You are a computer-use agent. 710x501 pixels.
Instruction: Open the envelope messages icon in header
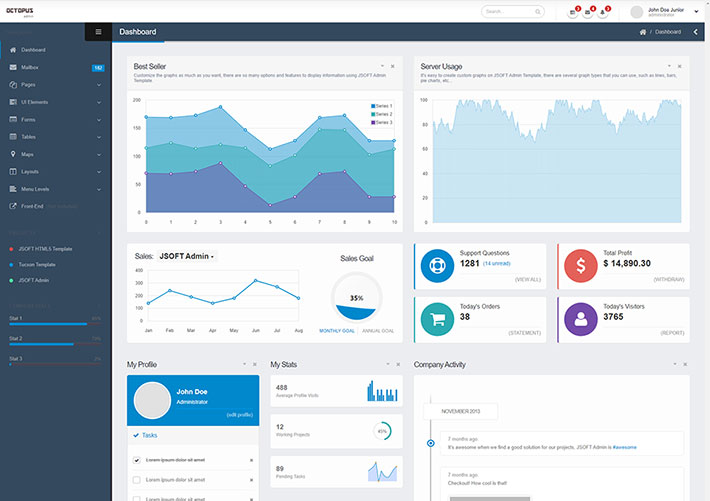pos(588,12)
